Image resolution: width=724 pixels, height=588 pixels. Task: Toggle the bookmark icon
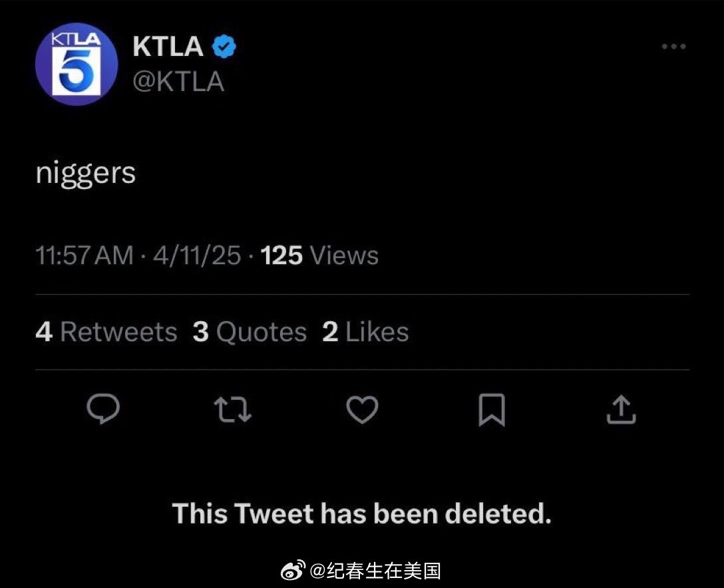point(492,410)
